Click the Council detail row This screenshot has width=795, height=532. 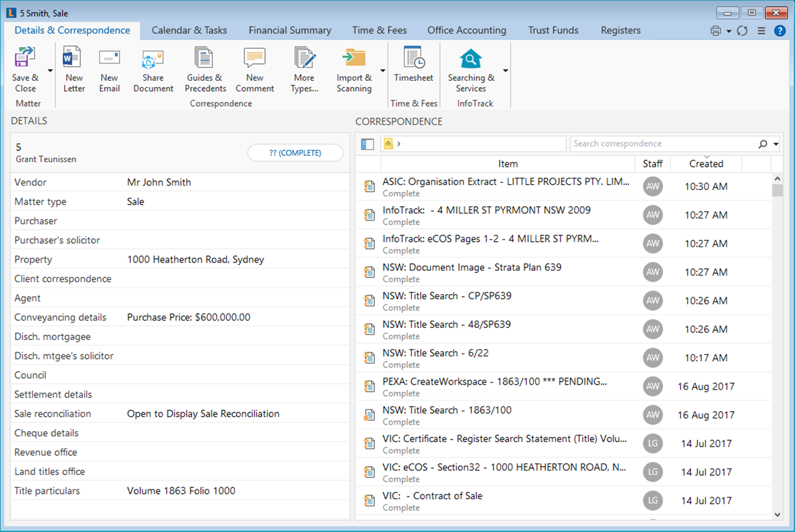point(180,375)
